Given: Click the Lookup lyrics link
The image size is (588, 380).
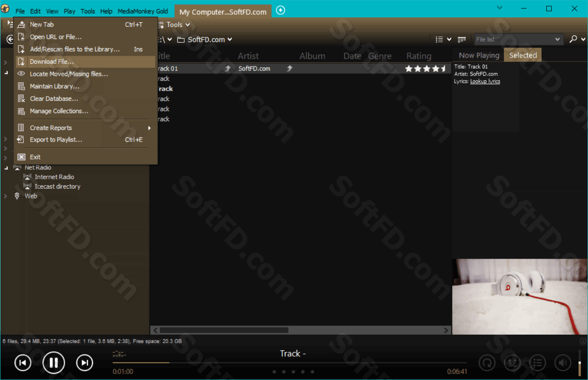Looking at the screenshot, I should pyautogui.click(x=485, y=81).
